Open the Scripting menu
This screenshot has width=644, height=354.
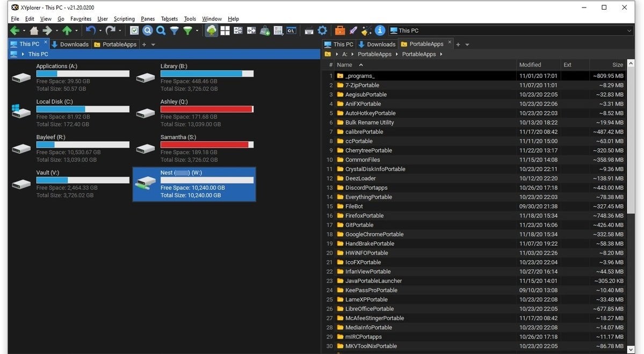(x=124, y=19)
